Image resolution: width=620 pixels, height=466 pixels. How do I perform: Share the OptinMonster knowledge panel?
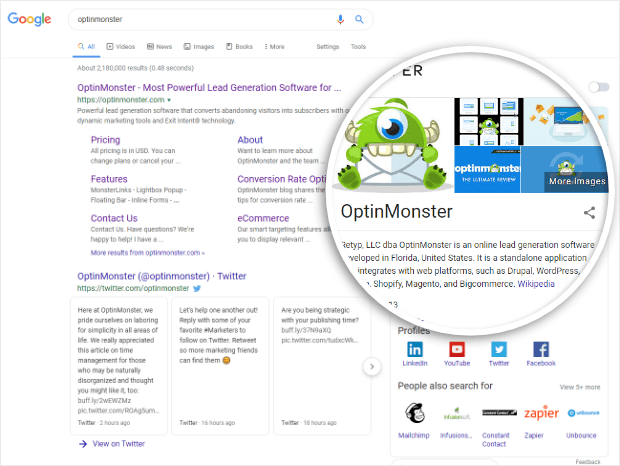click(x=589, y=213)
